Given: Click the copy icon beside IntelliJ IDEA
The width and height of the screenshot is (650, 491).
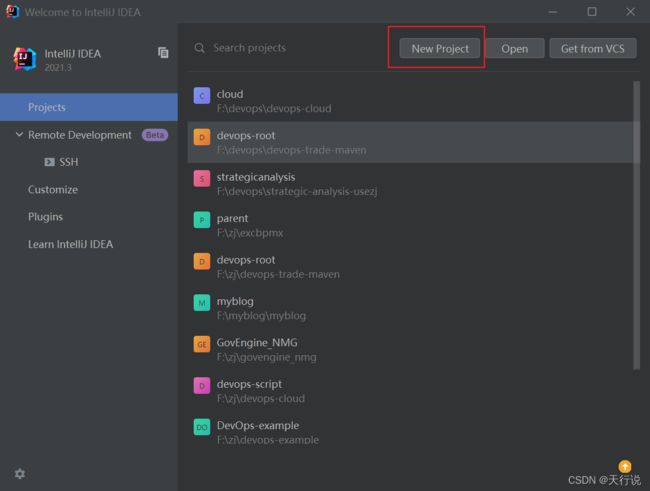Looking at the screenshot, I should tap(163, 53).
